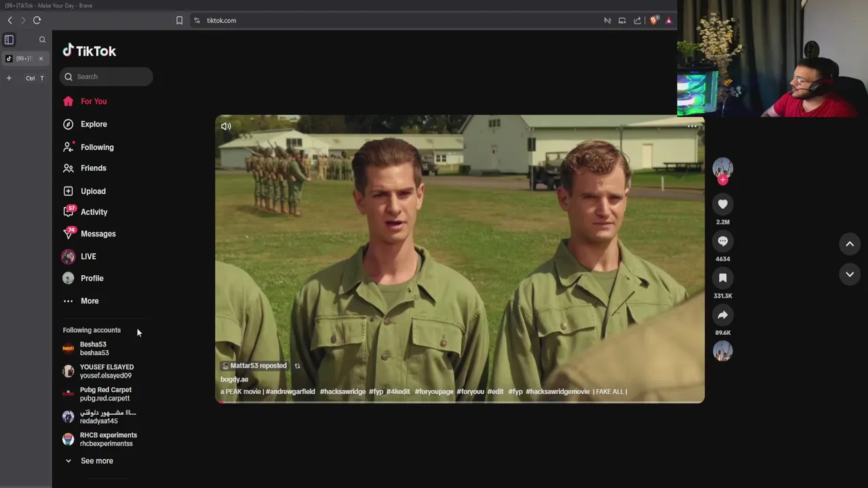Click the repost icon beside Mattar53 reposted
868x488 pixels.
click(x=297, y=366)
